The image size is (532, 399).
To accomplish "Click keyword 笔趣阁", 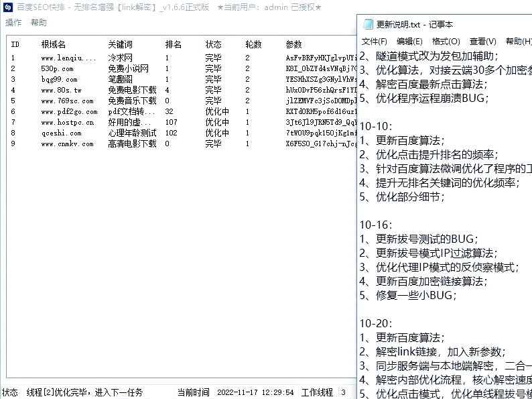I will coord(120,79).
